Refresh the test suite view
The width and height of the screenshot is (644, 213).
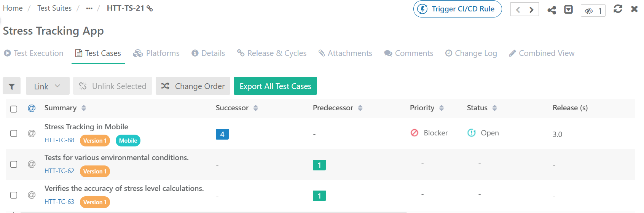pyautogui.click(x=618, y=9)
